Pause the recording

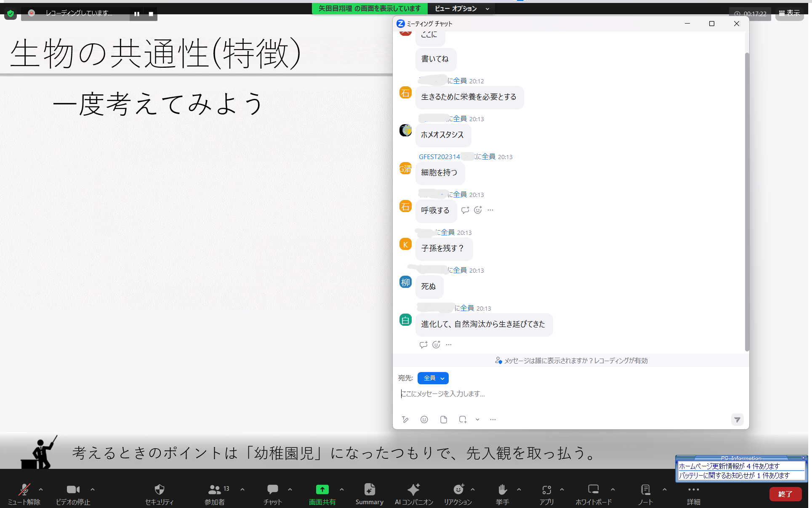click(x=137, y=14)
